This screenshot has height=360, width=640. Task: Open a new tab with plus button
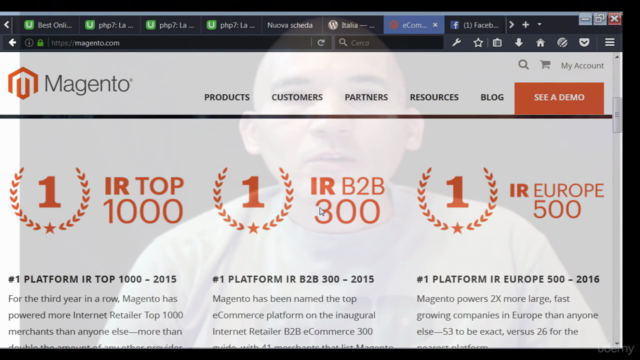point(526,25)
